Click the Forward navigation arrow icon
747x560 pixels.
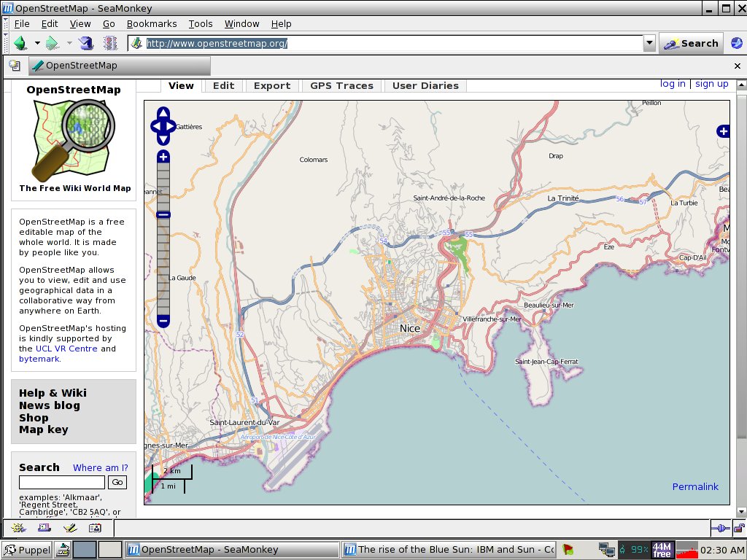point(52,43)
